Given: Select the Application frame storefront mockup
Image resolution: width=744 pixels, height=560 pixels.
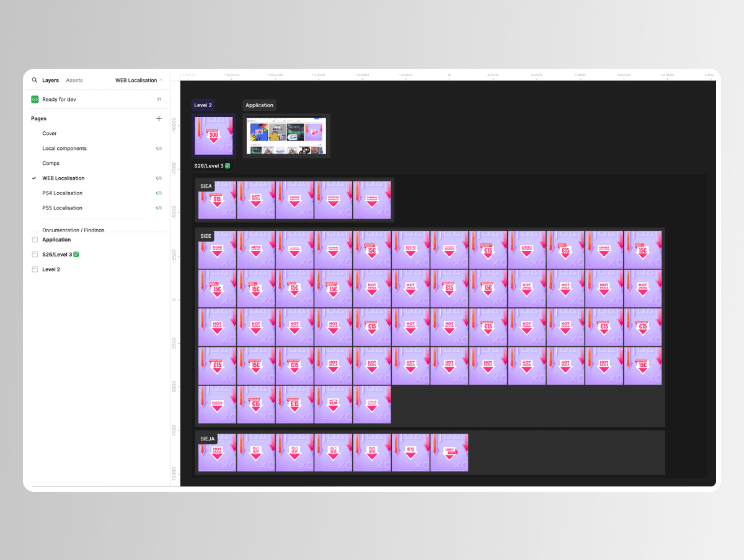Looking at the screenshot, I should point(286,136).
